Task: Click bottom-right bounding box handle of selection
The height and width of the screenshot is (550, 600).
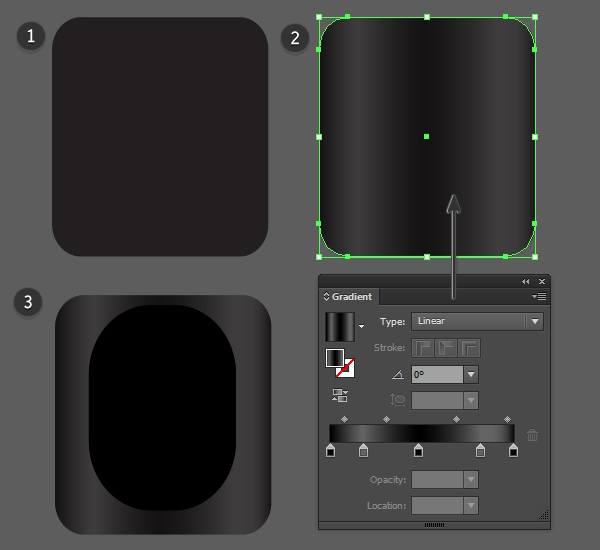Action: [535, 257]
